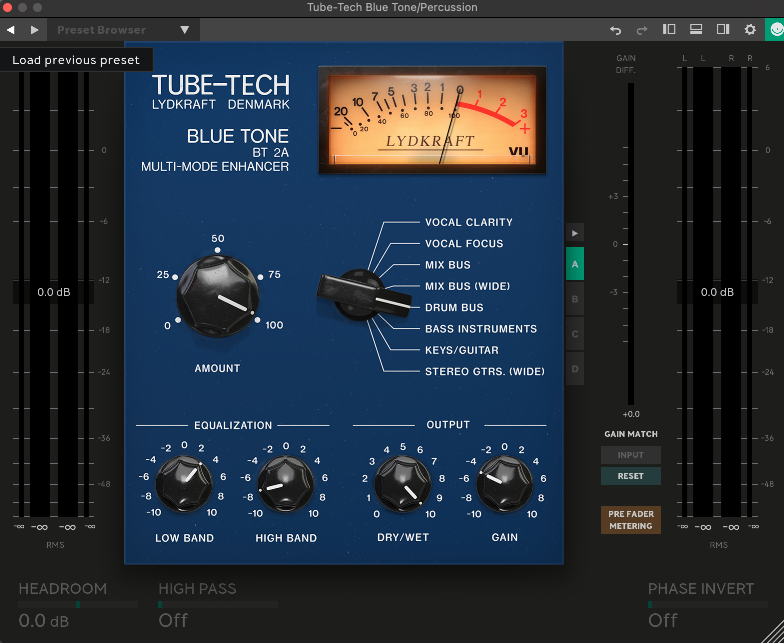Select snapshot slot B
Image resolution: width=784 pixels, height=643 pixels.
click(574, 299)
